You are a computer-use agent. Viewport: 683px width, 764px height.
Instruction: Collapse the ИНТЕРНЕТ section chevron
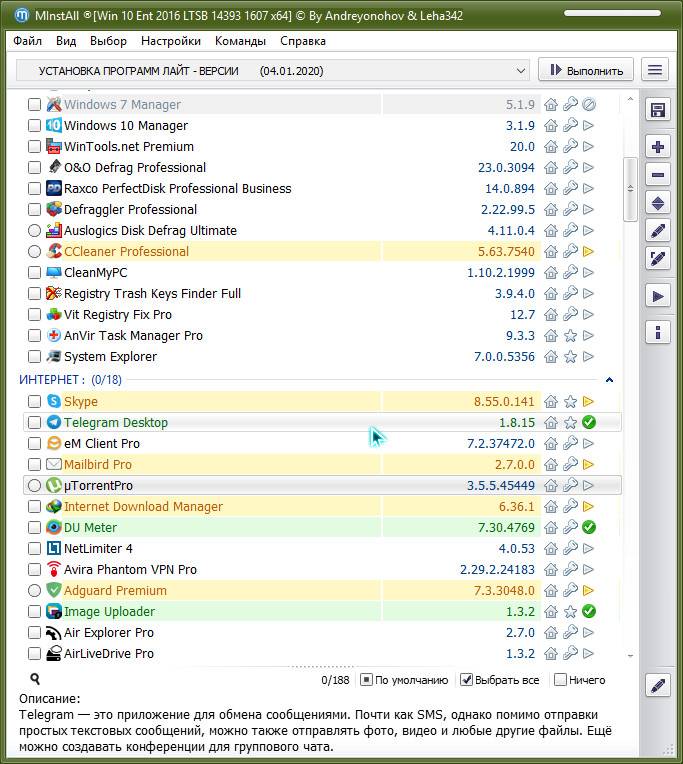pyautogui.click(x=609, y=380)
